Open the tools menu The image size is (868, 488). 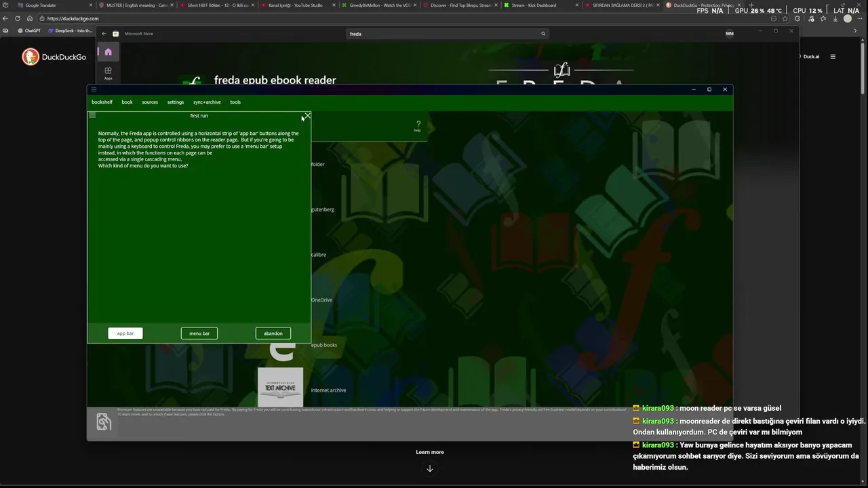235,102
